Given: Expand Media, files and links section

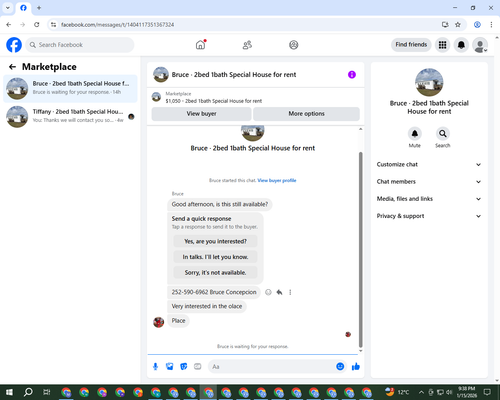Looking at the screenshot, I should [x=429, y=199].
